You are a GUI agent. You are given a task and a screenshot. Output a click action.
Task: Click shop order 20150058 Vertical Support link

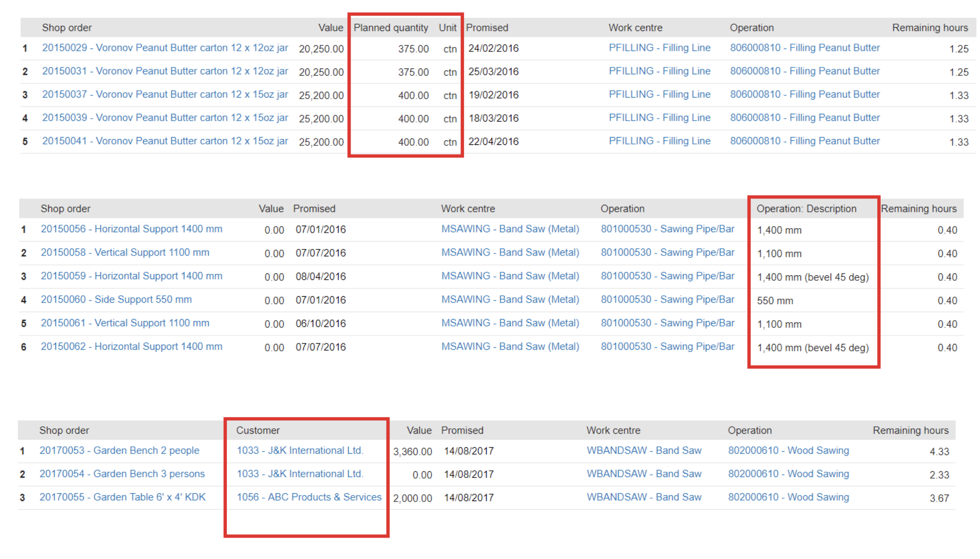click(125, 253)
